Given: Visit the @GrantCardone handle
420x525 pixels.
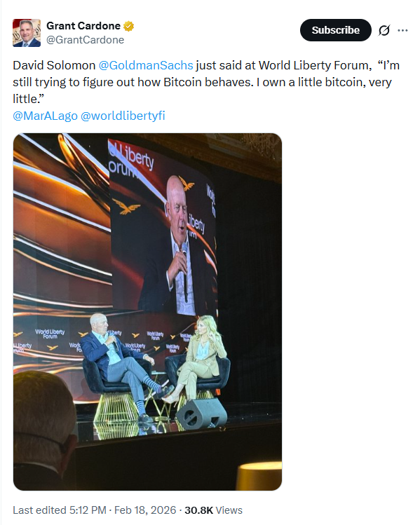Looking at the screenshot, I should click(85, 40).
